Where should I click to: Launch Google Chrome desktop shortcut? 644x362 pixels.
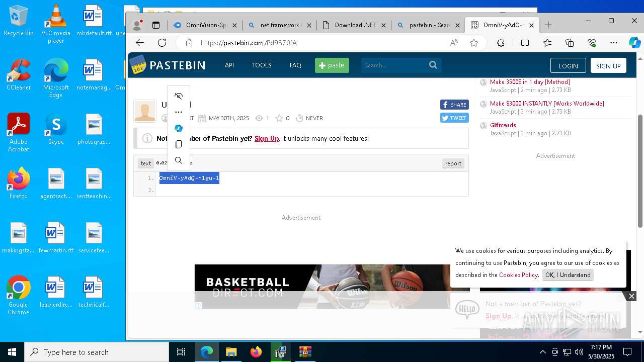[19, 295]
